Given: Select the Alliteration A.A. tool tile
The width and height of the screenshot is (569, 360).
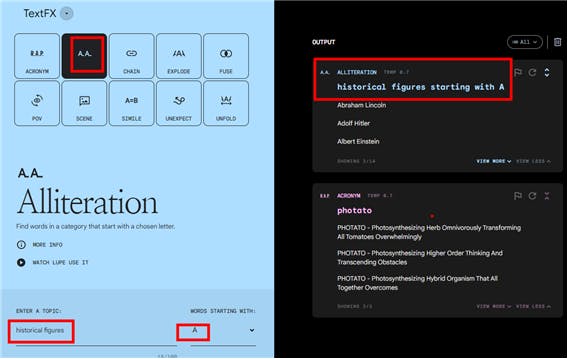Looking at the screenshot, I should point(84,56).
